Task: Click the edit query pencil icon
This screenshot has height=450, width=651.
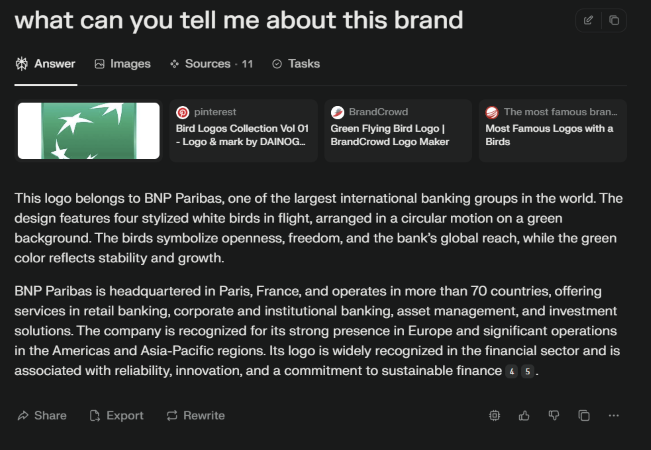Action: (588, 20)
